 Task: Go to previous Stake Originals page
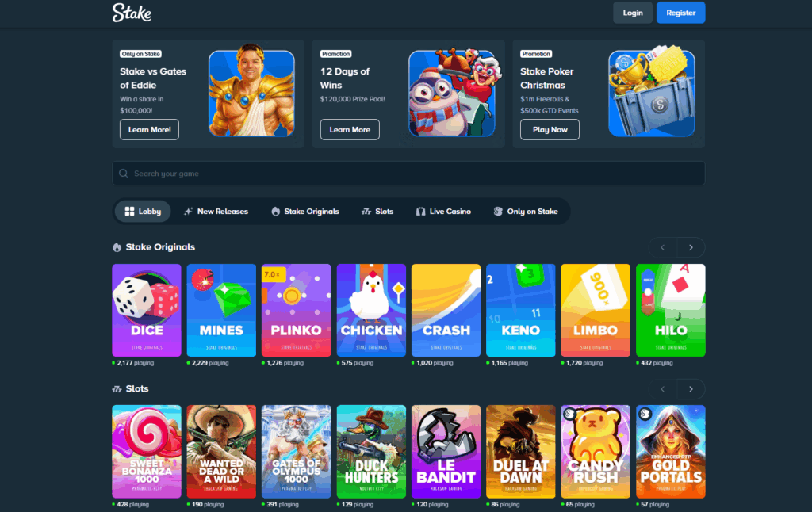[x=663, y=247]
